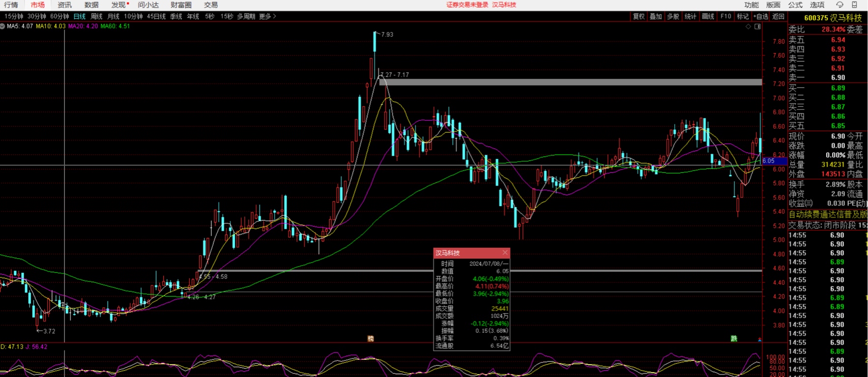Viewport: 868px width, 377px height.
Task: Click the 换手 2.89% value
Action: 836,185
